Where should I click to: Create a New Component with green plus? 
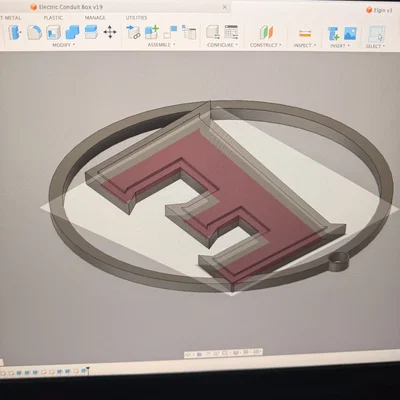152,32
